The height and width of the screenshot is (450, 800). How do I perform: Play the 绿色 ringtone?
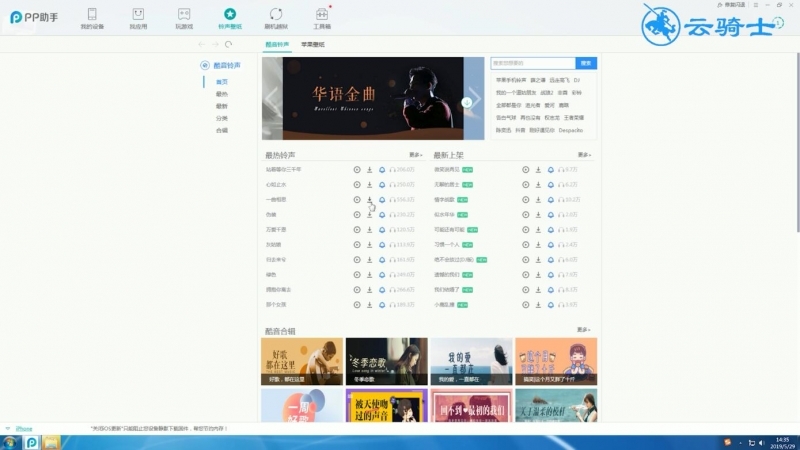[x=357, y=274]
